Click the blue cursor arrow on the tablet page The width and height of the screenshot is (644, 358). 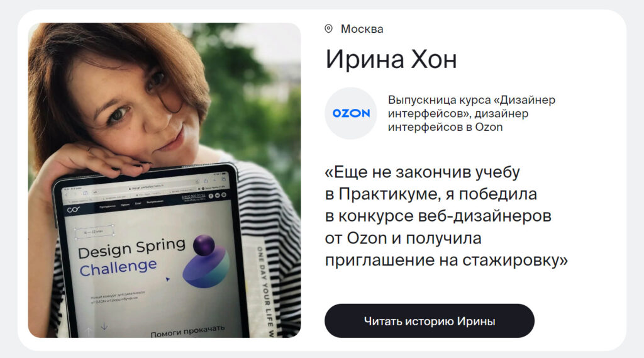[167, 279]
